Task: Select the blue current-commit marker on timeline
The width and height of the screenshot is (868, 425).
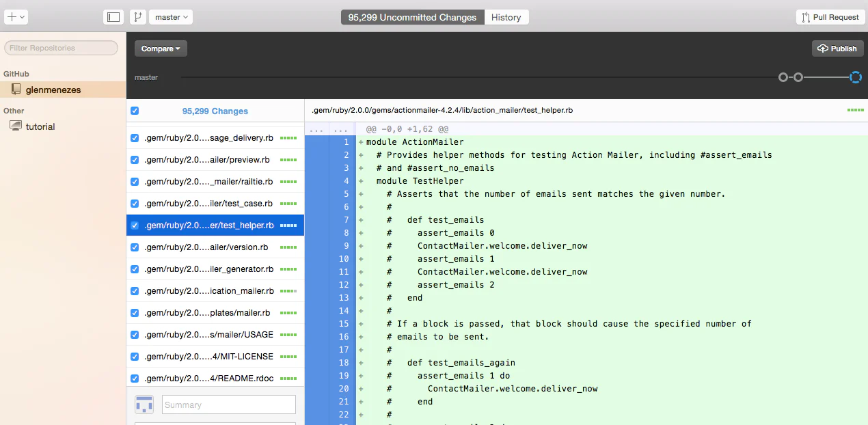Action: click(x=855, y=77)
